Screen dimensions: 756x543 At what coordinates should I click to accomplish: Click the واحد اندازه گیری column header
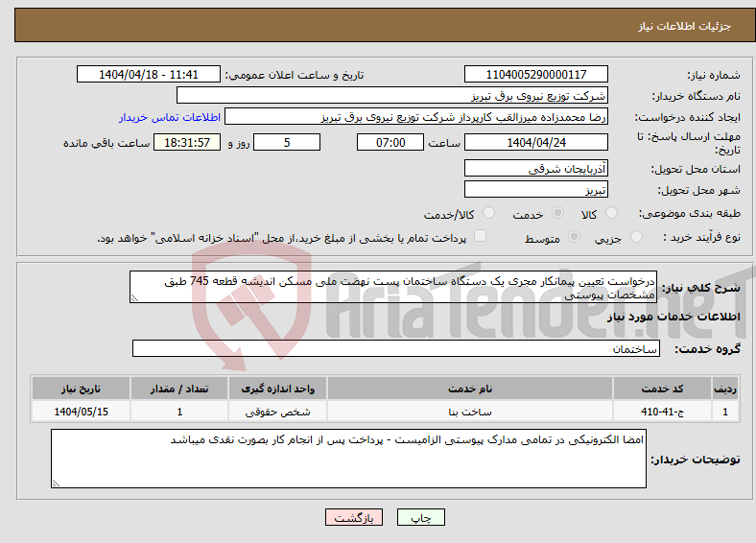click(x=277, y=389)
